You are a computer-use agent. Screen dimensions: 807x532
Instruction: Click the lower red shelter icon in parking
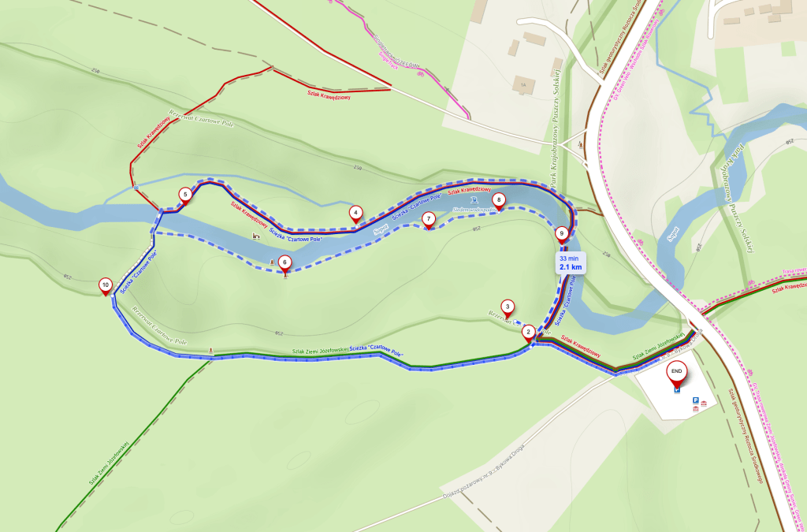pos(696,409)
